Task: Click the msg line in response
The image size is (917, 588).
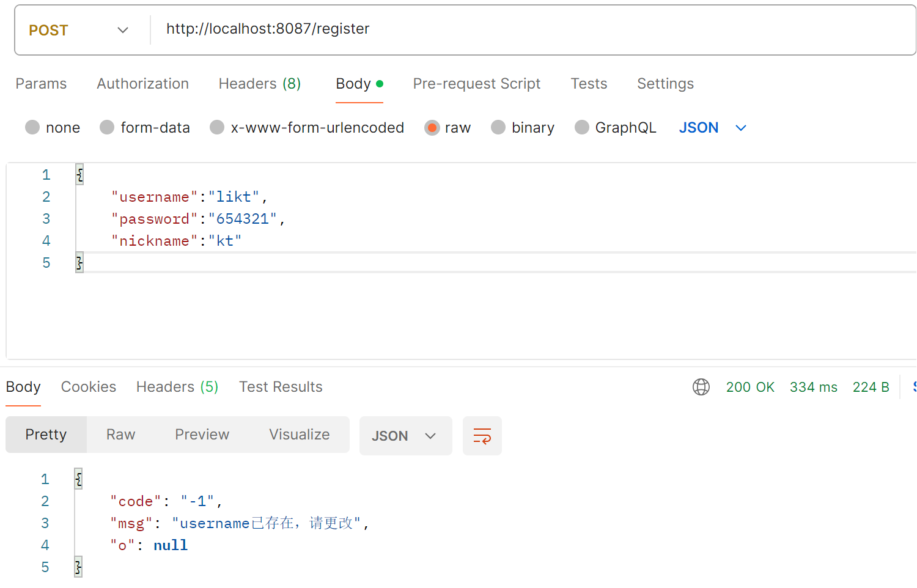Action: (240, 523)
